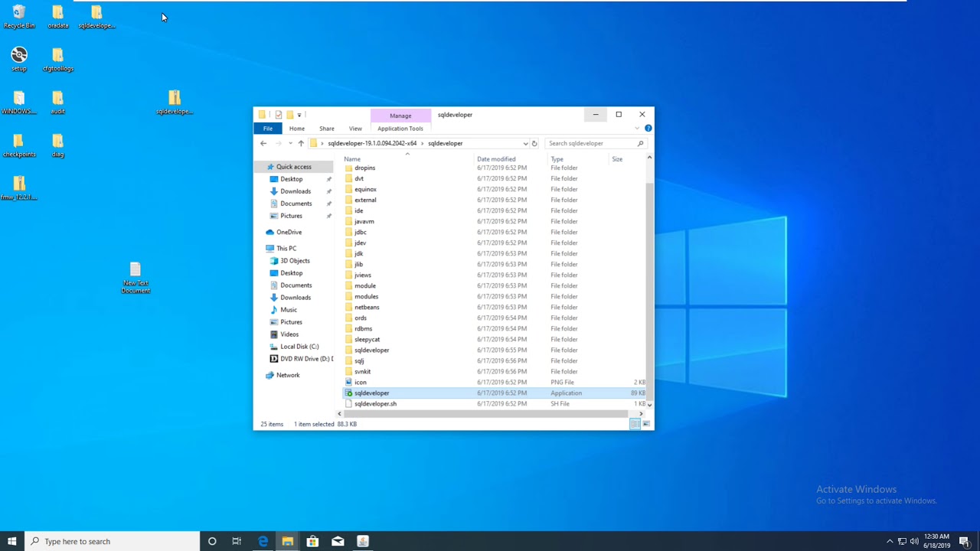Click the search magnifier in Explorer's search box
Screen dimensions: 980x551
[x=640, y=143]
